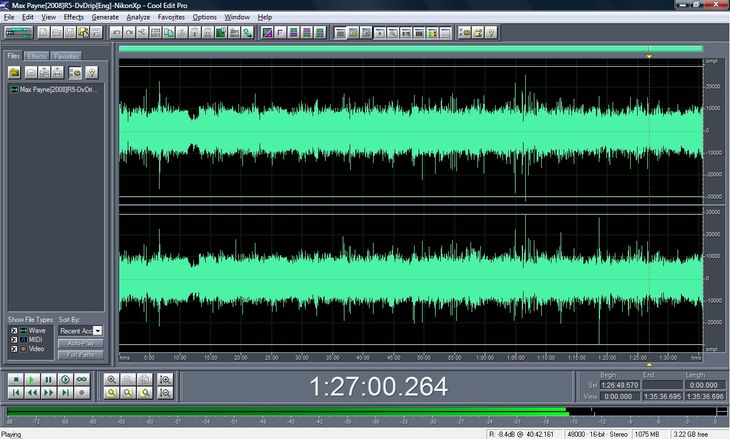
Task: Open the Help menu
Action: point(265,17)
